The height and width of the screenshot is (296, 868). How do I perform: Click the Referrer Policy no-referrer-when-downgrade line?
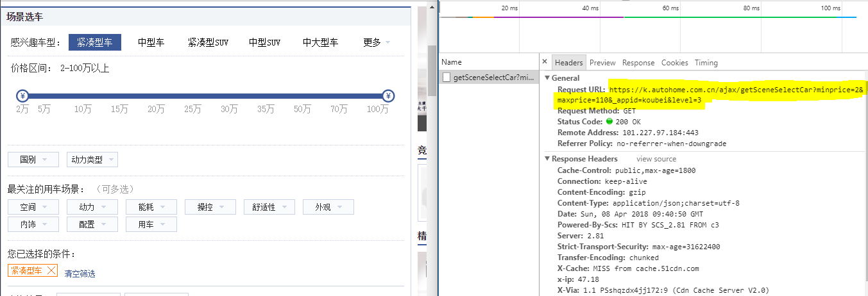[642, 144]
